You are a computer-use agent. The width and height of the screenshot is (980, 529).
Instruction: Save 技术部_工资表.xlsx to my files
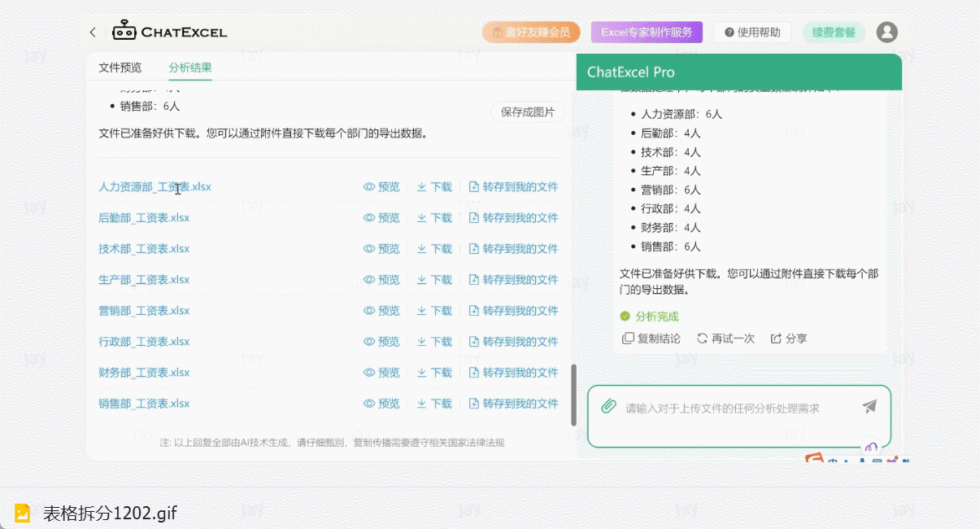tap(514, 249)
